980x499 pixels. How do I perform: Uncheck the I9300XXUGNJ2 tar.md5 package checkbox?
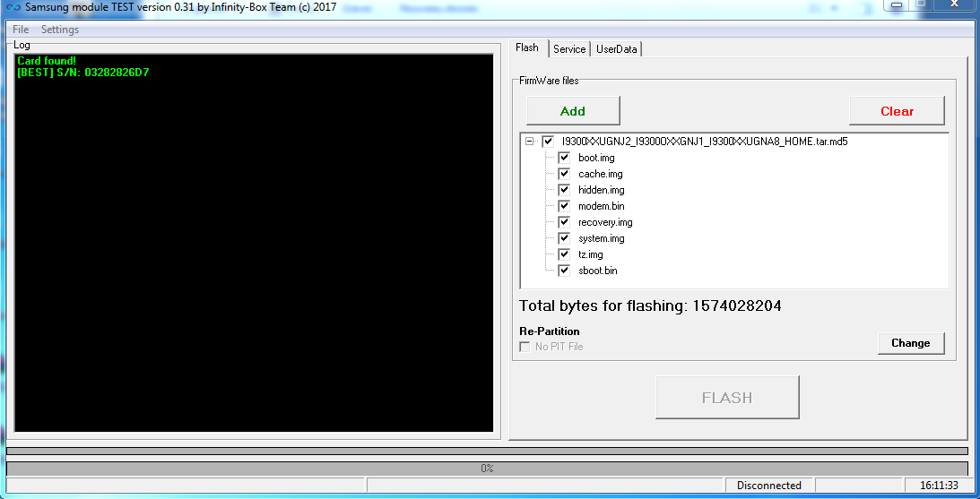pos(548,142)
